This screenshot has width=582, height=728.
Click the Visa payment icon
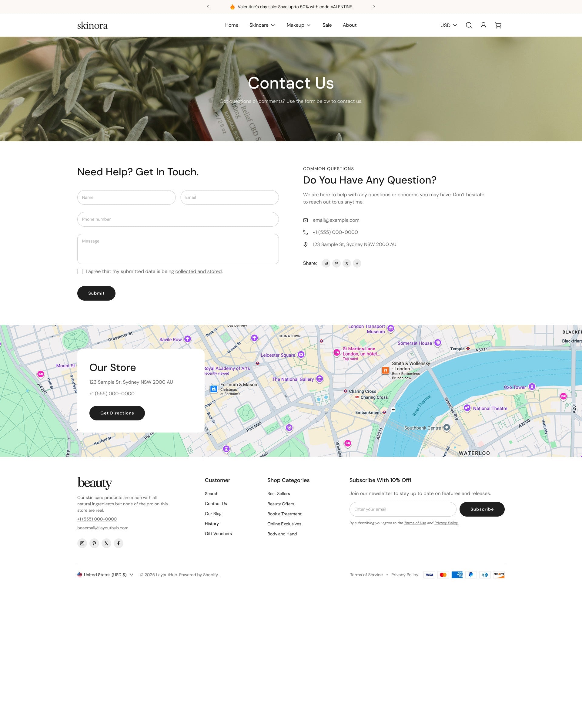[x=429, y=575]
